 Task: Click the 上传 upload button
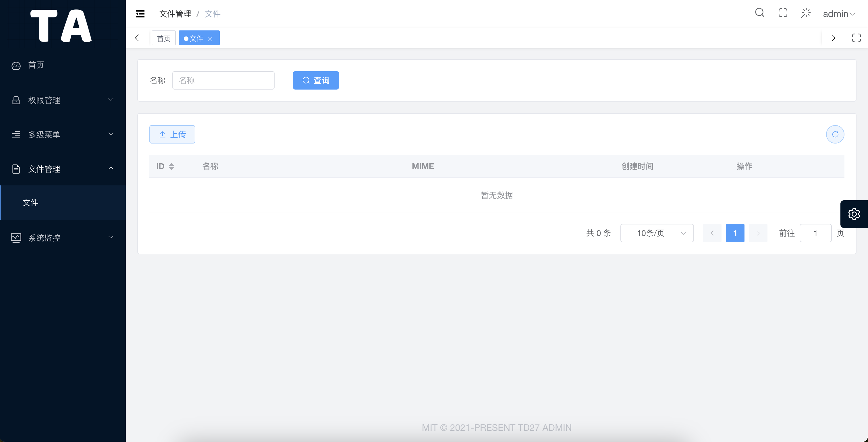coord(172,134)
